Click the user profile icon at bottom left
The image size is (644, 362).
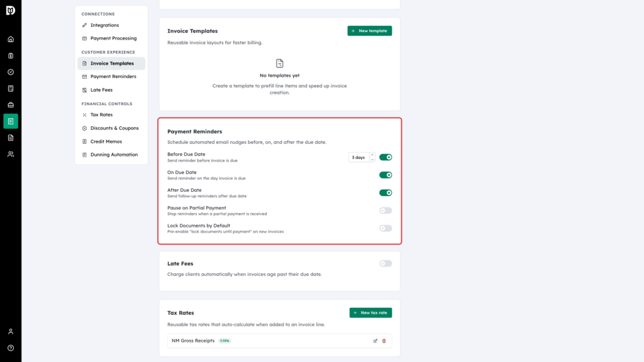pos(11,332)
